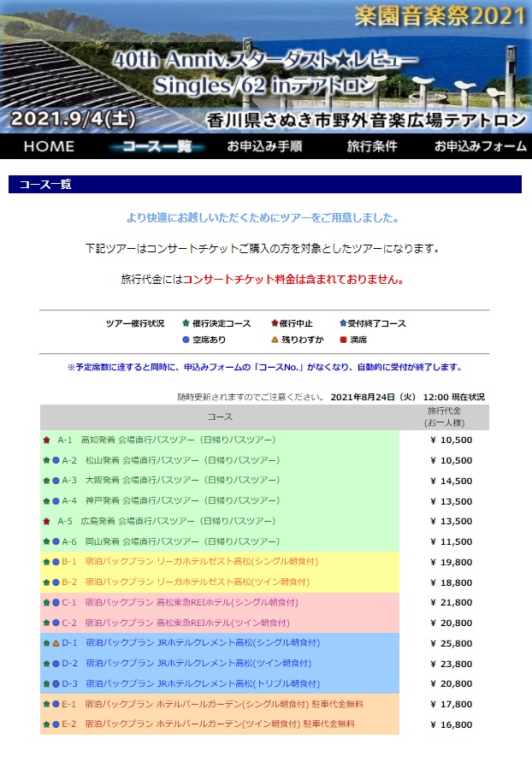Click the green star icon beside C-2
Viewport: 532px width, 780px height.
click(46, 623)
